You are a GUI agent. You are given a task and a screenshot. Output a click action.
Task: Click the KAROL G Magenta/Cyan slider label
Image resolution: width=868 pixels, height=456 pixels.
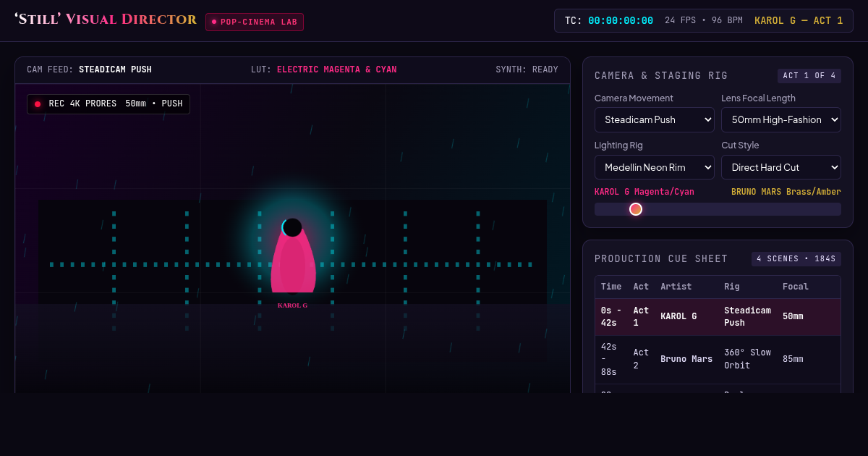(644, 192)
